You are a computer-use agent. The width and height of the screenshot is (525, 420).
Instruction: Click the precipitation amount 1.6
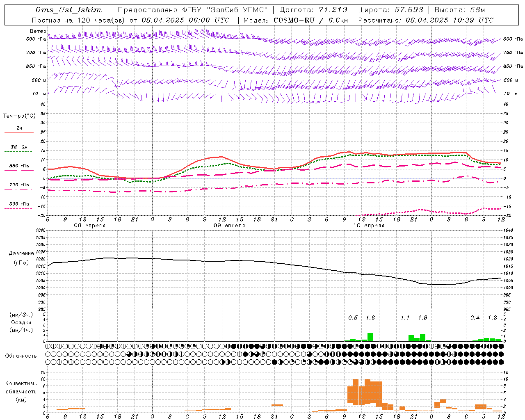tap(370, 318)
